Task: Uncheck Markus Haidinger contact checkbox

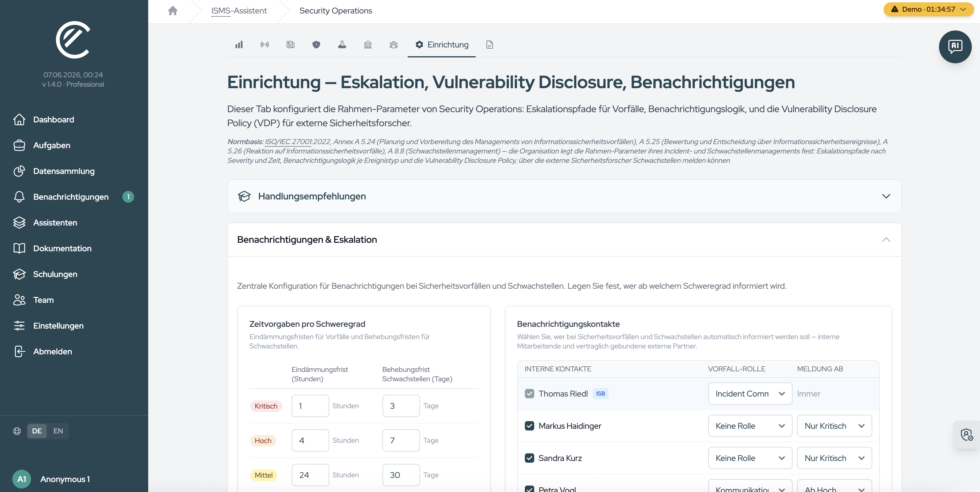Action: point(529,426)
